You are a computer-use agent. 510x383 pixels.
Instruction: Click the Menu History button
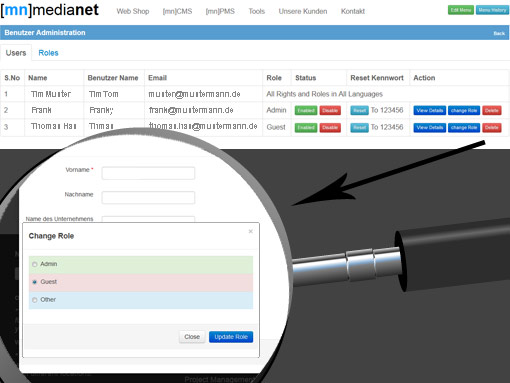(x=492, y=10)
